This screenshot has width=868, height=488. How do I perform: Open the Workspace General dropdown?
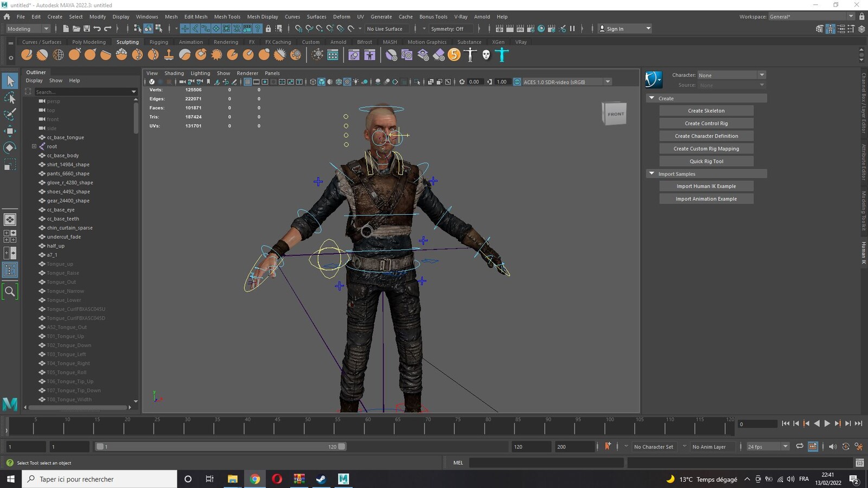click(812, 17)
